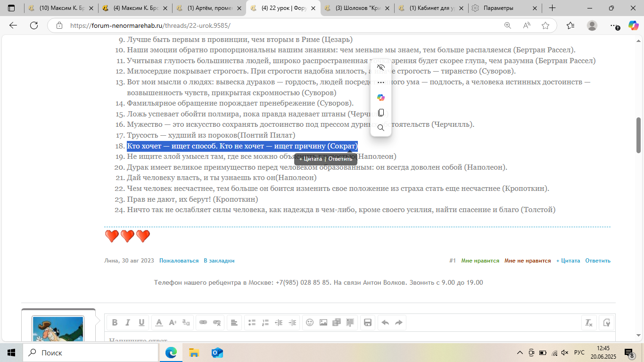Hide the selection menu via crossed-eye icon
Image resolution: width=644 pixels, height=362 pixels.
click(x=381, y=67)
